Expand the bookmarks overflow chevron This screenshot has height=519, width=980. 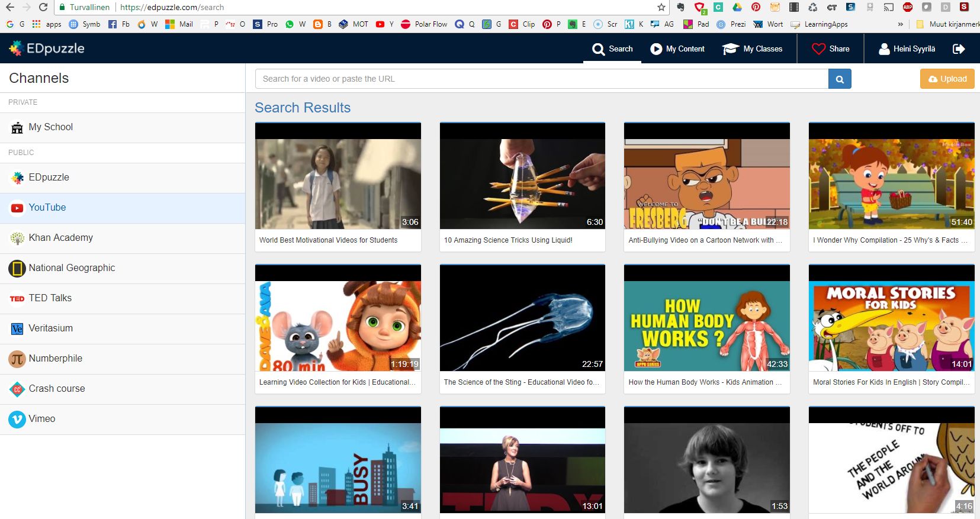[x=901, y=24]
